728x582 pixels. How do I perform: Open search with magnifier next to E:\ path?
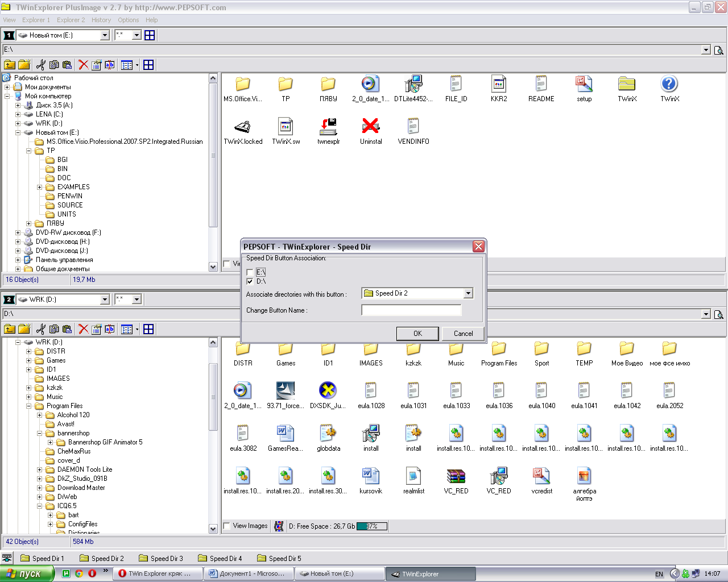pyautogui.click(x=719, y=50)
